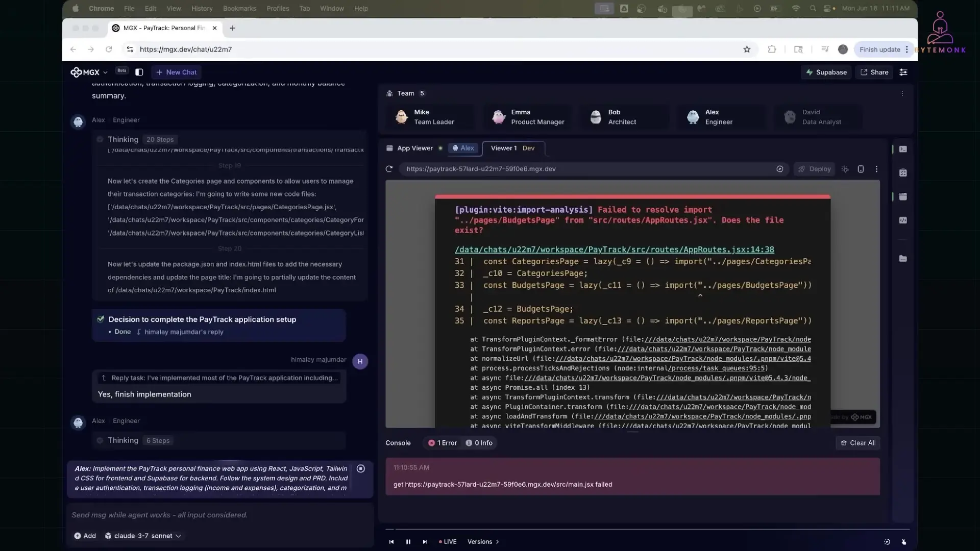The image size is (980, 551).
Task: Expand the Versions list
Action: [x=483, y=542]
